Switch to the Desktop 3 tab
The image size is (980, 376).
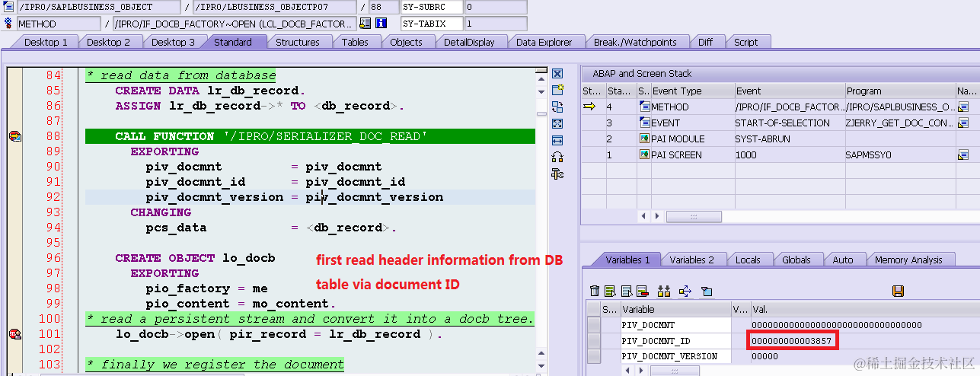(173, 42)
